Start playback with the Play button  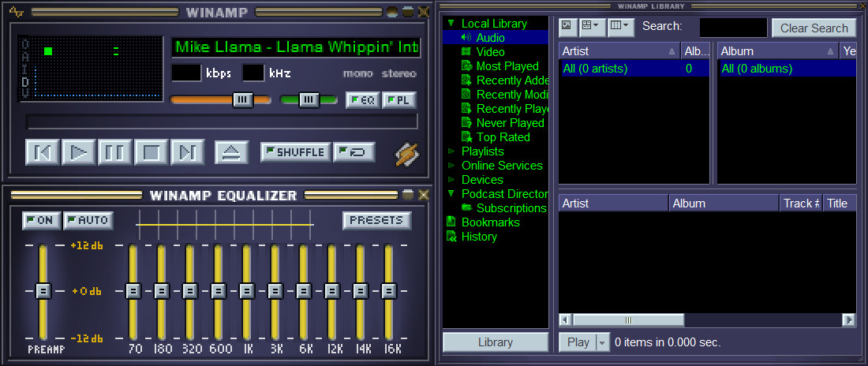click(x=78, y=152)
